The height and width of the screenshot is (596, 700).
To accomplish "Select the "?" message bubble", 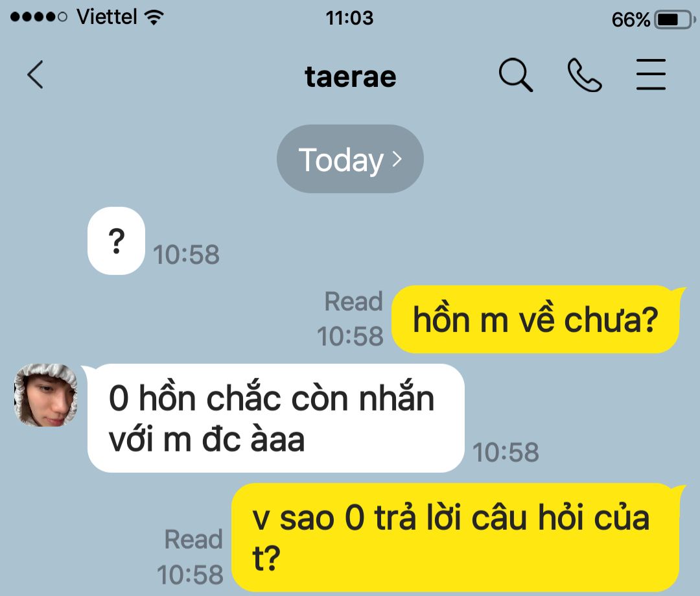I will pos(116,241).
